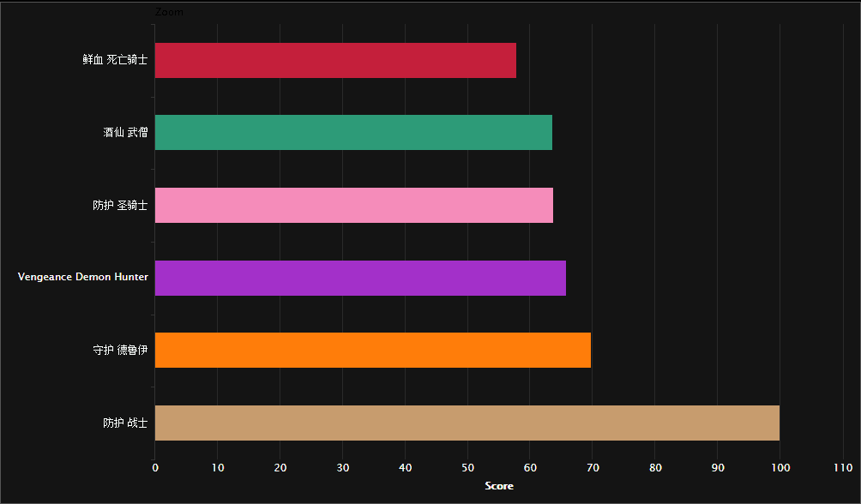This screenshot has width=861, height=504.
Task: Click the 30 tick label
Action: pos(343,468)
